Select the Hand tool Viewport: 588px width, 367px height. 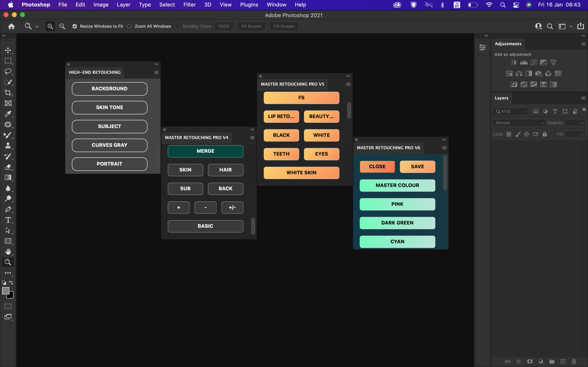pyautogui.click(x=8, y=251)
